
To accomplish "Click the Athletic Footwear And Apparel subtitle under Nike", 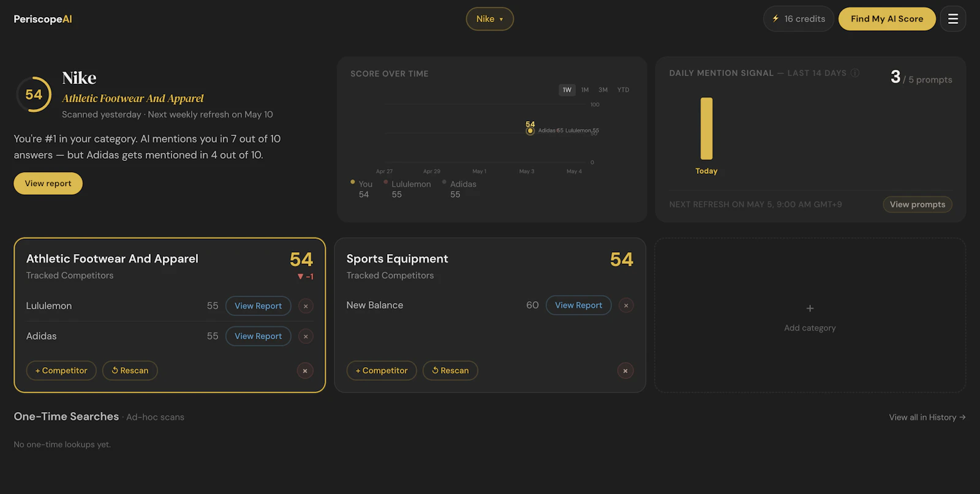I will click(x=133, y=99).
